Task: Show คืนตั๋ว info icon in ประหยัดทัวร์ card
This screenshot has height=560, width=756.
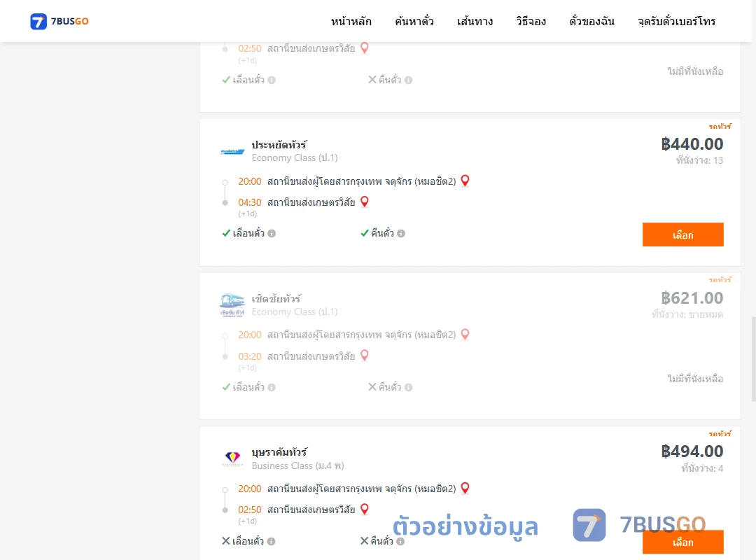Action: [401, 234]
